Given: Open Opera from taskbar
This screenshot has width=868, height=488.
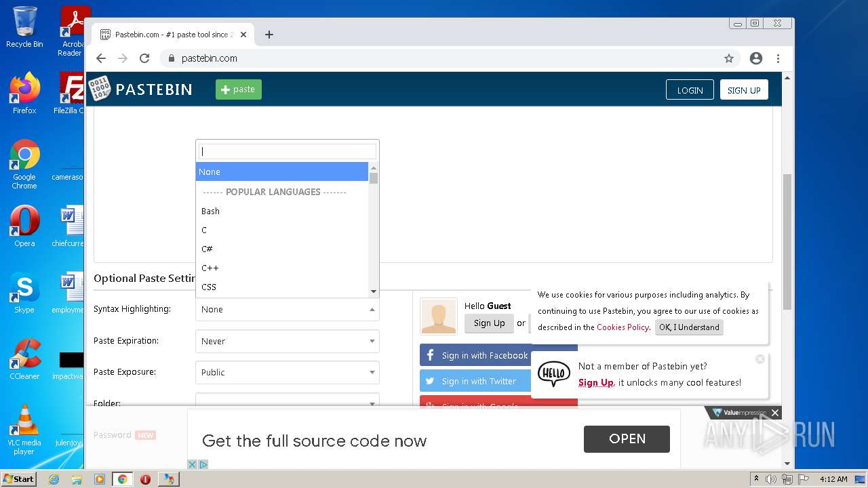Looking at the screenshot, I should point(145,479).
